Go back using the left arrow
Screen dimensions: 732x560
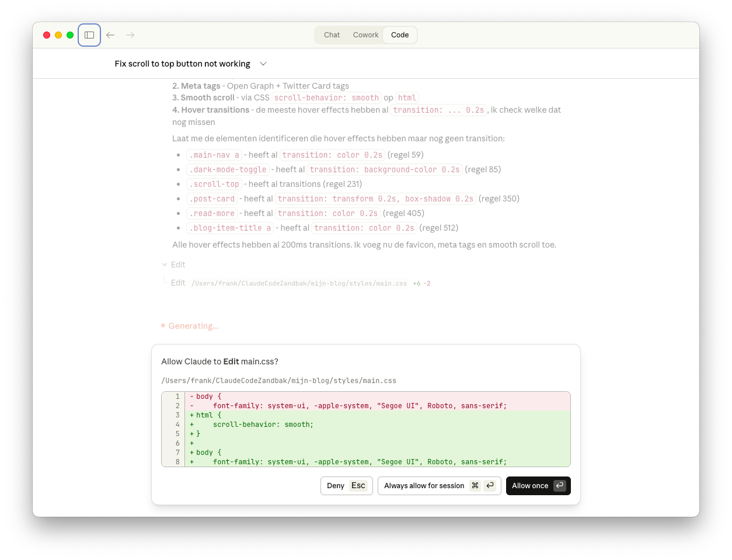click(x=110, y=35)
